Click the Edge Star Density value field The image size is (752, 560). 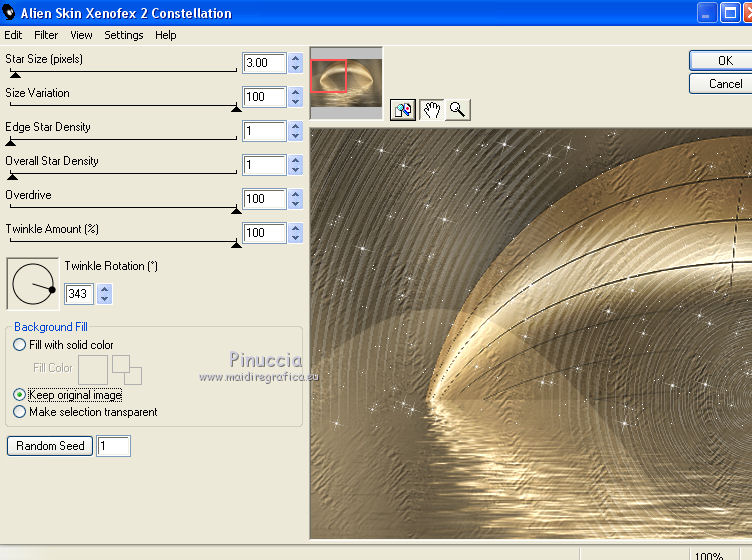coord(265,131)
